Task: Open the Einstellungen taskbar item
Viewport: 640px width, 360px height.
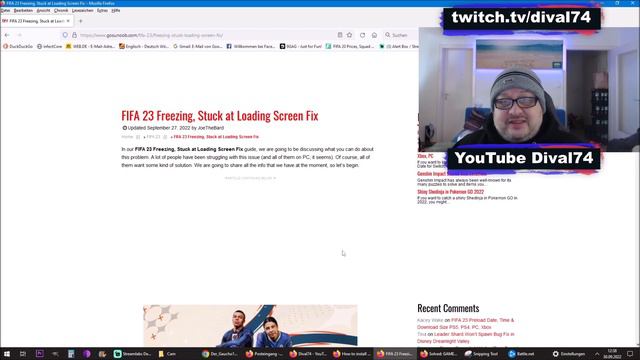Action: [569, 354]
